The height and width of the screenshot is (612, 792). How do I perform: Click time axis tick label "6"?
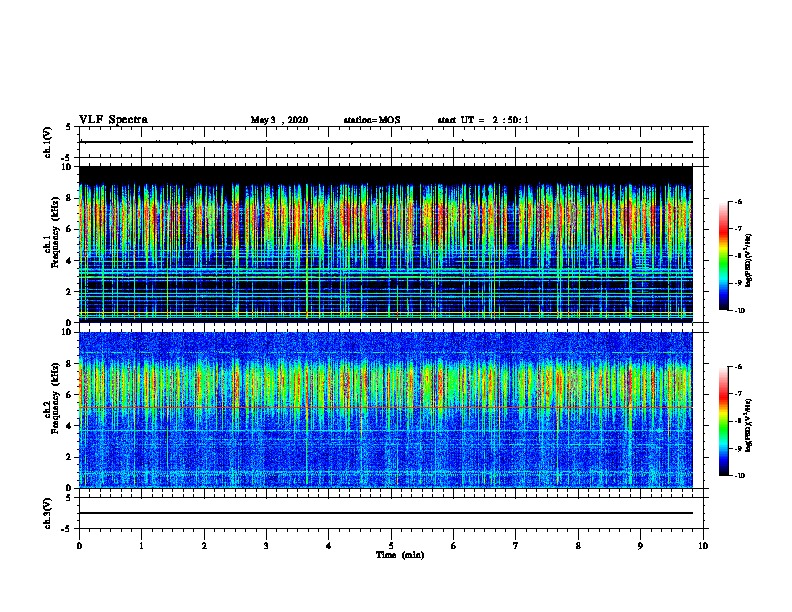(454, 546)
